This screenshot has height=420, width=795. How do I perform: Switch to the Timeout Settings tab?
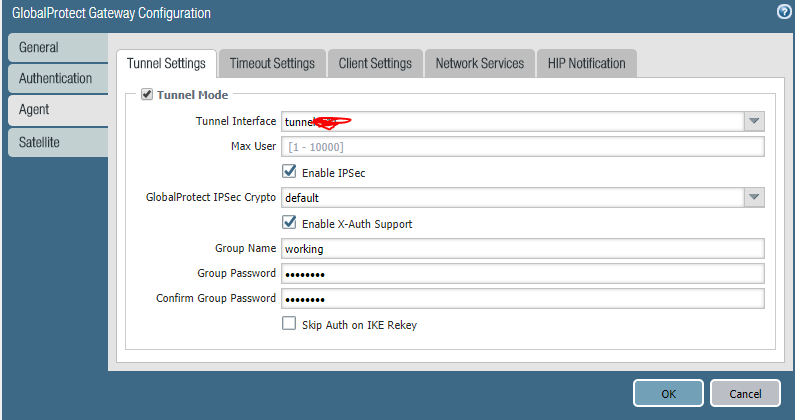pyautogui.click(x=272, y=63)
